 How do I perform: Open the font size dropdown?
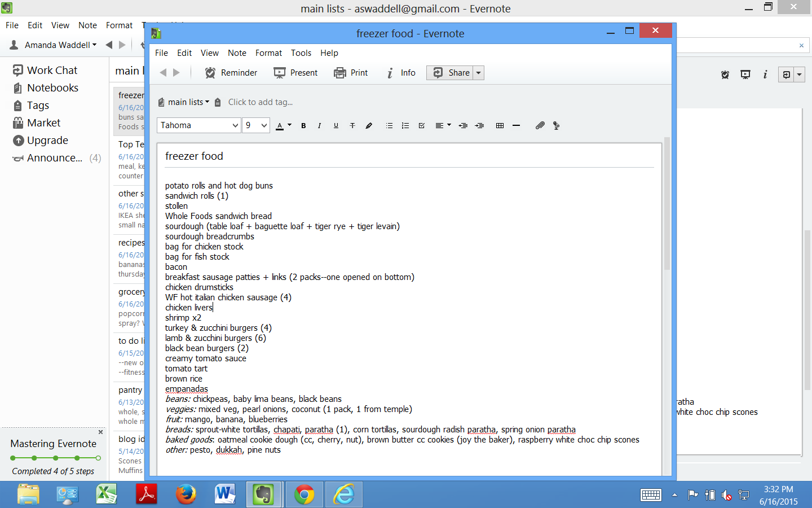coord(263,125)
